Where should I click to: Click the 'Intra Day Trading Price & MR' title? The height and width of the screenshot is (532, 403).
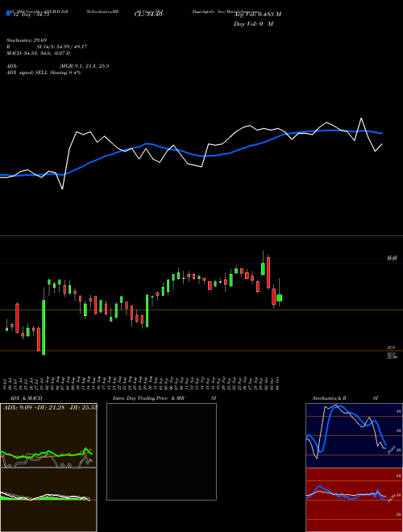(x=148, y=398)
